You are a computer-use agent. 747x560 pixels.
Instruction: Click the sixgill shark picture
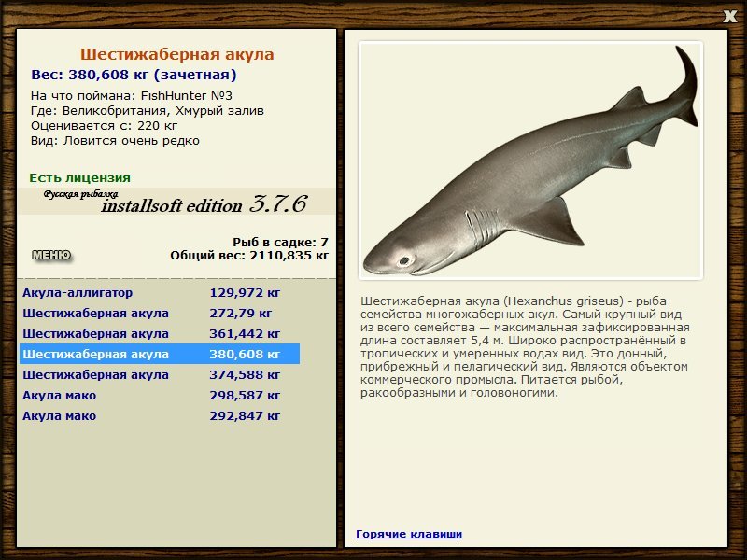(530, 161)
